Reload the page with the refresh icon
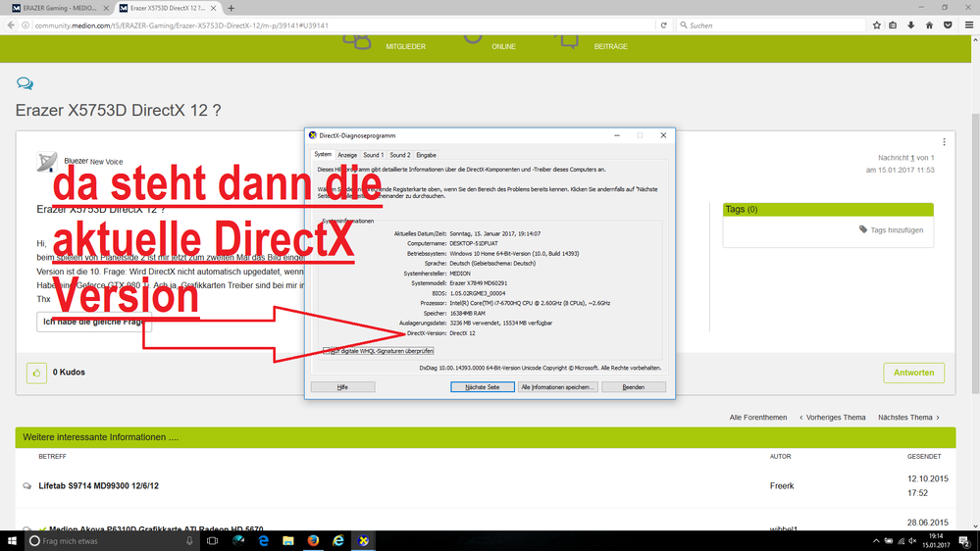 (x=664, y=25)
